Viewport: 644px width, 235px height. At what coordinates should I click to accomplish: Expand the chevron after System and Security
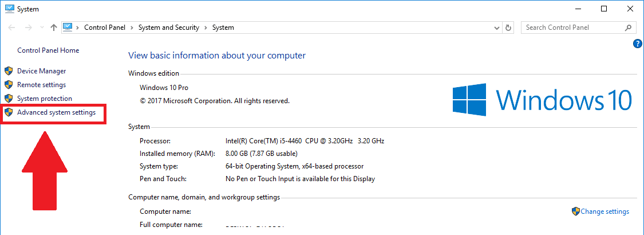tap(206, 28)
